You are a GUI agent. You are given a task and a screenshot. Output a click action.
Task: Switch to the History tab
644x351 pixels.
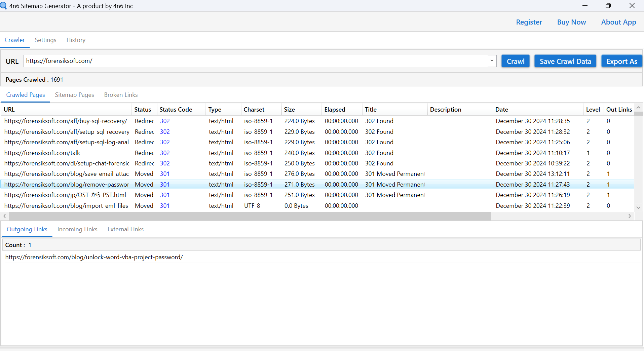tap(76, 40)
